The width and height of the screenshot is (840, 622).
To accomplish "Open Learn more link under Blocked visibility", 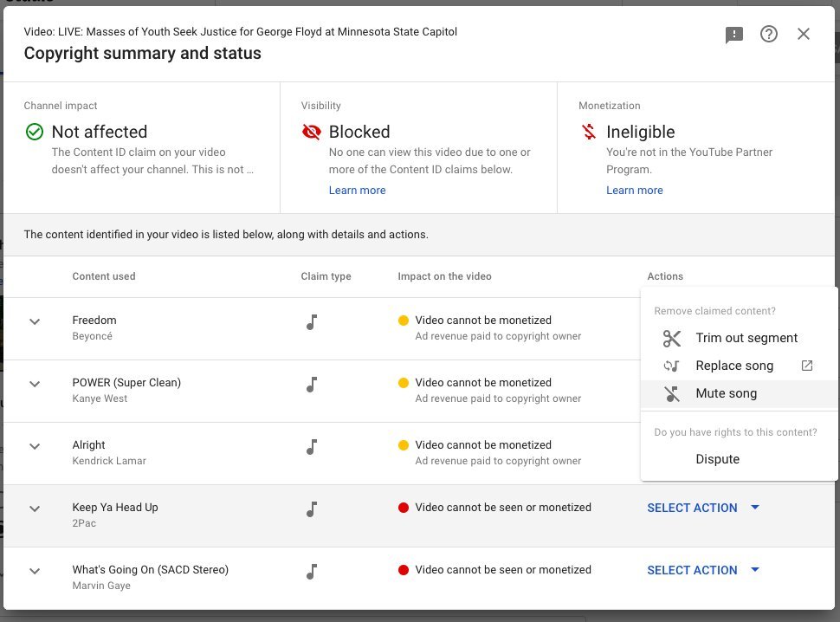I will pos(357,191).
